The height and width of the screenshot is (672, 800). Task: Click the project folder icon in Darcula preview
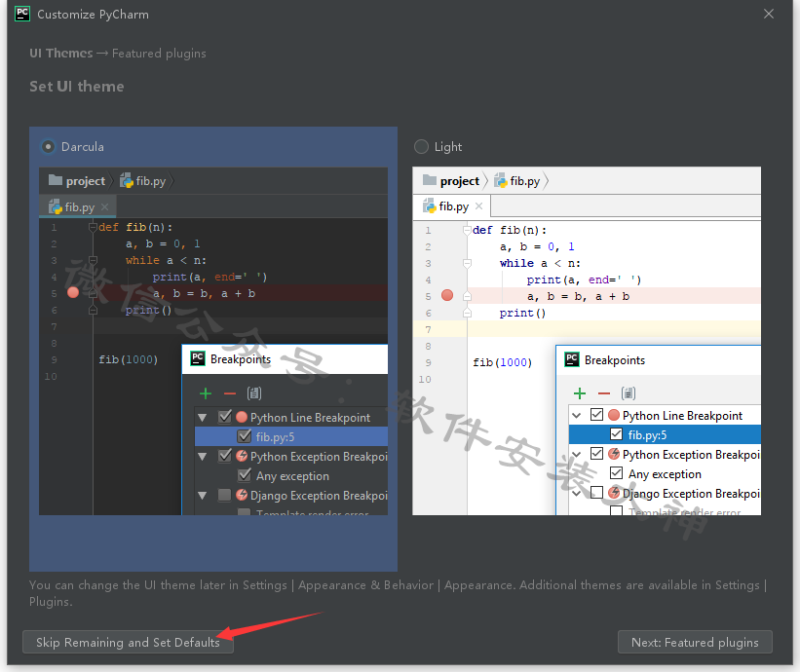[56, 180]
